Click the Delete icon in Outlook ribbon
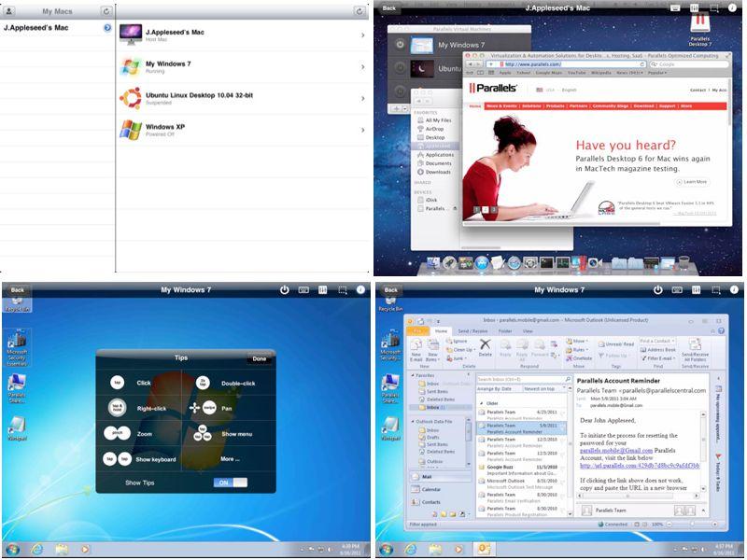This screenshot has height=560, width=747. click(x=485, y=348)
